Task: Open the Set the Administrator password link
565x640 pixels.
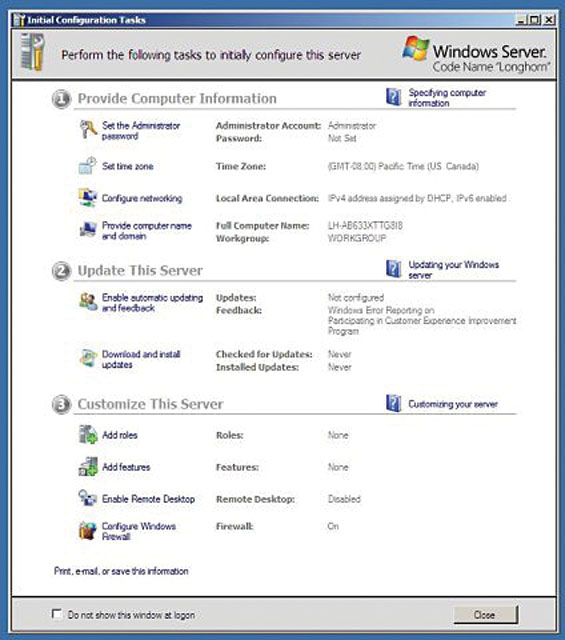Action: pyautogui.click(x=141, y=131)
